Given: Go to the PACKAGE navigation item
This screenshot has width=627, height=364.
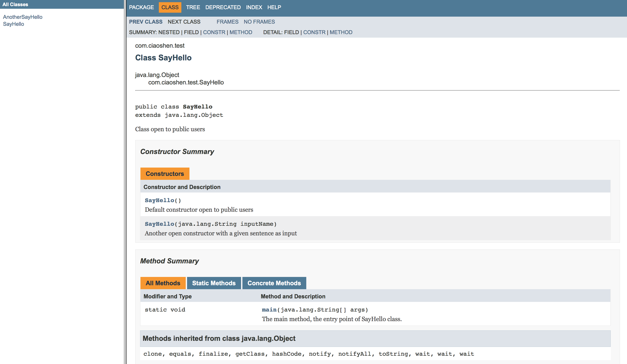Looking at the screenshot, I should (x=141, y=7).
